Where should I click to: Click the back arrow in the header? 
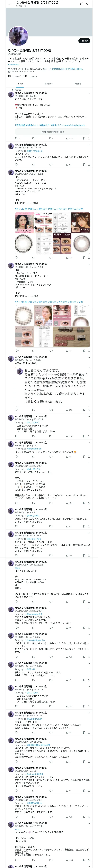tap(9, 4)
